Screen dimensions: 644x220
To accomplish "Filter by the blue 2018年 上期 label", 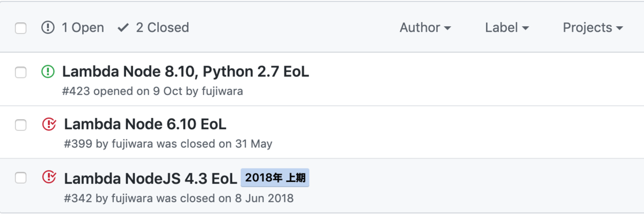I will [x=275, y=178].
